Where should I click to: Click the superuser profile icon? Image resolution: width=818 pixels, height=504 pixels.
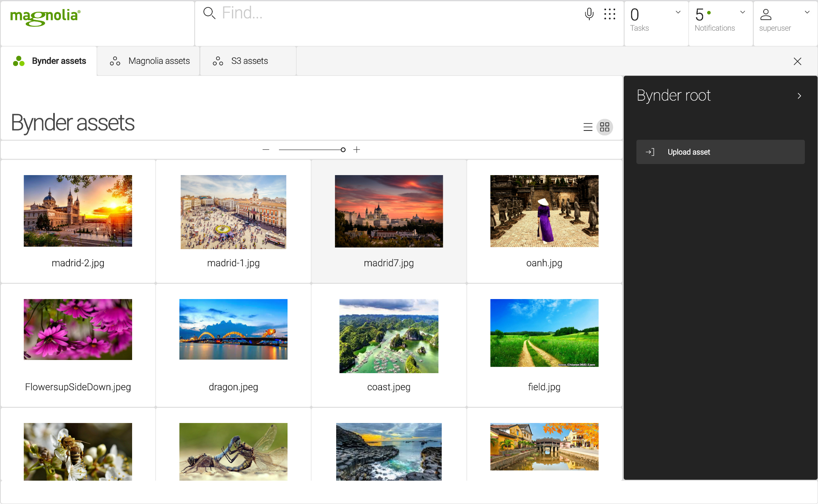click(766, 15)
